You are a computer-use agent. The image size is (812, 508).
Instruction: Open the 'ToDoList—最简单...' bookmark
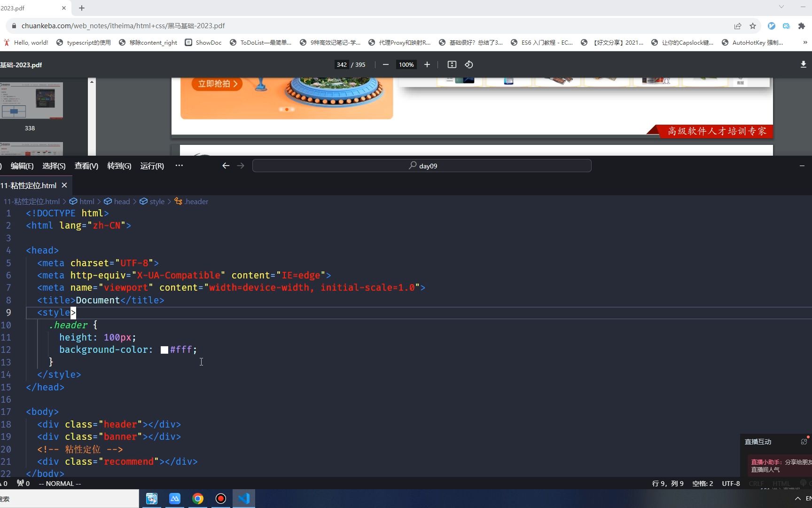tap(260, 42)
